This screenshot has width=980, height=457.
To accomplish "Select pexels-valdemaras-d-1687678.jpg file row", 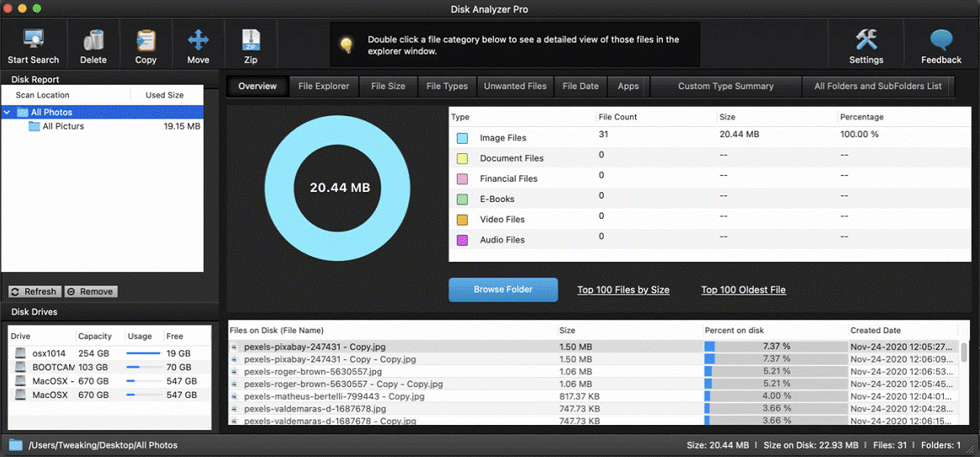I will [594, 409].
